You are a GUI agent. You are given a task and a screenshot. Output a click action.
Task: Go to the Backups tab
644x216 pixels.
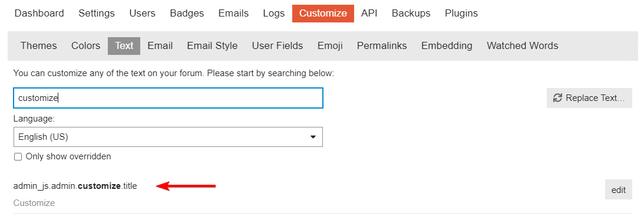[x=411, y=13]
